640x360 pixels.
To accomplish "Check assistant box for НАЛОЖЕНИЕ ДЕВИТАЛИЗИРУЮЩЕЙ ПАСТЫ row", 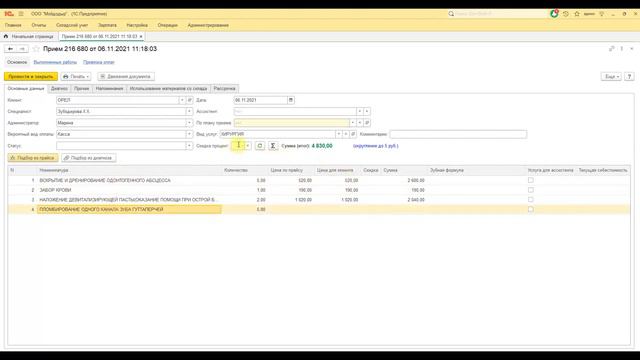I will 531,200.
